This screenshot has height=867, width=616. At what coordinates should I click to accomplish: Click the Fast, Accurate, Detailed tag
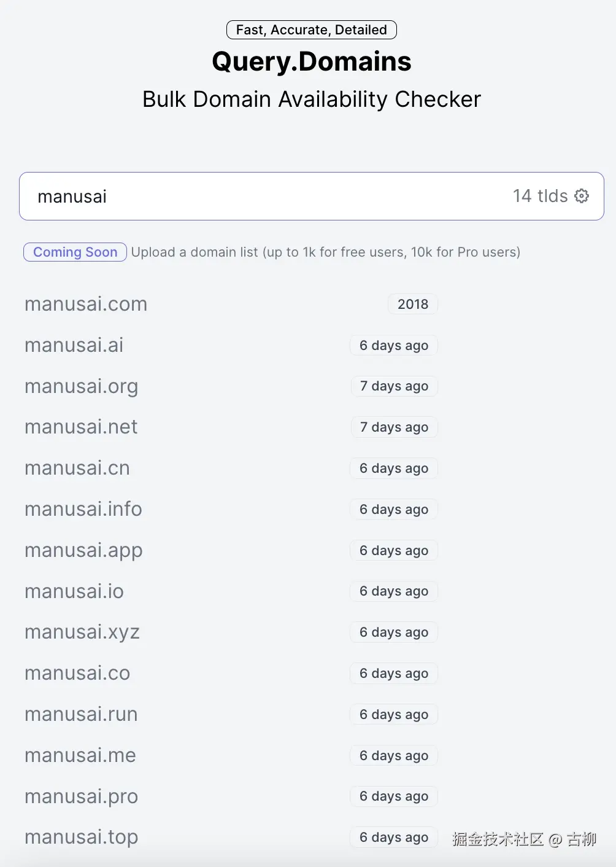[311, 29]
